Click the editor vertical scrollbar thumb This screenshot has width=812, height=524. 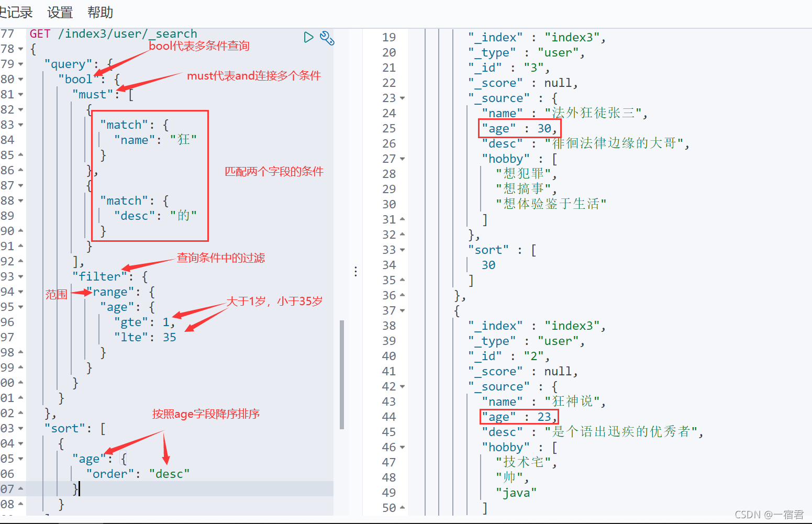[342, 374]
